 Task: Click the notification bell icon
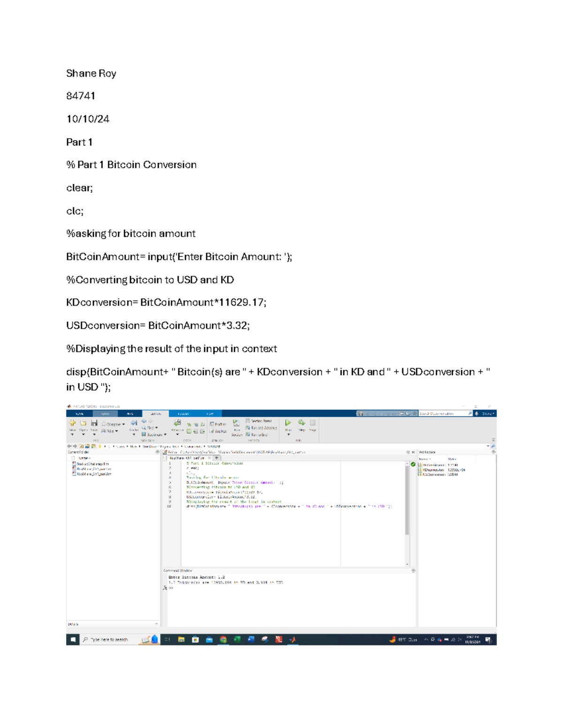click(x=477, y=413)
